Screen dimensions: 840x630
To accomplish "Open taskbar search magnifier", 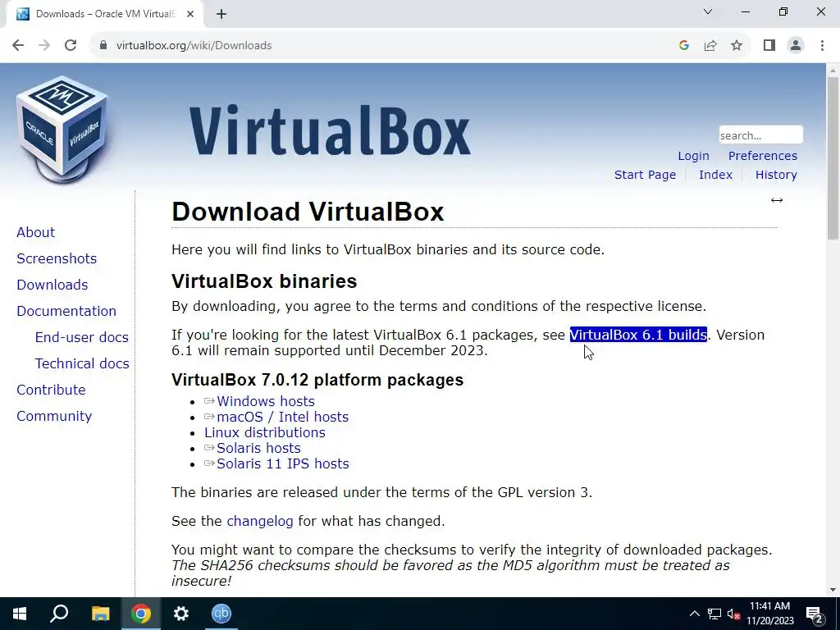I will click(x=59, y=614).
